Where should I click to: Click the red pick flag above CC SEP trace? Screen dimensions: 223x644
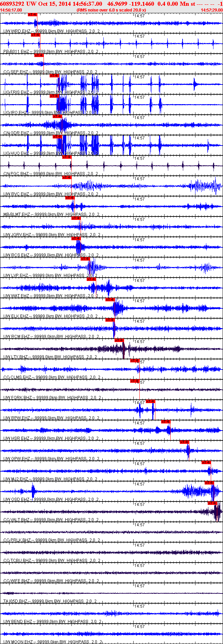coord(39,55)
